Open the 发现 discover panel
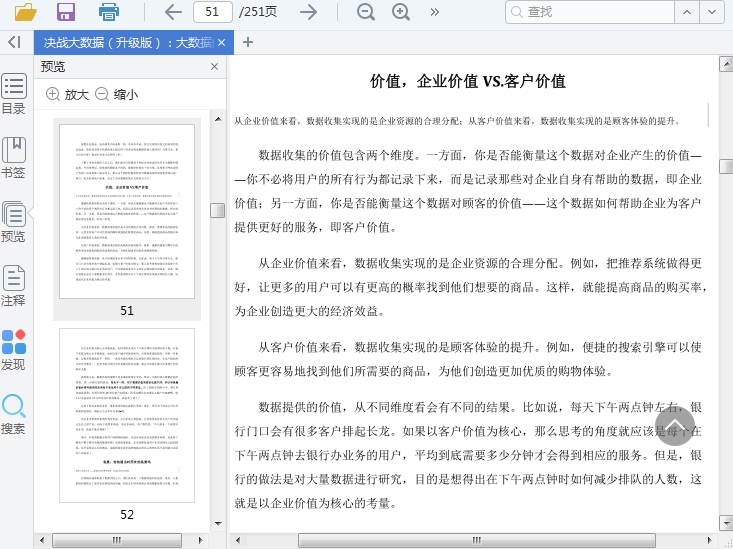Screen dimensions: 733x549 coord(14,350)
